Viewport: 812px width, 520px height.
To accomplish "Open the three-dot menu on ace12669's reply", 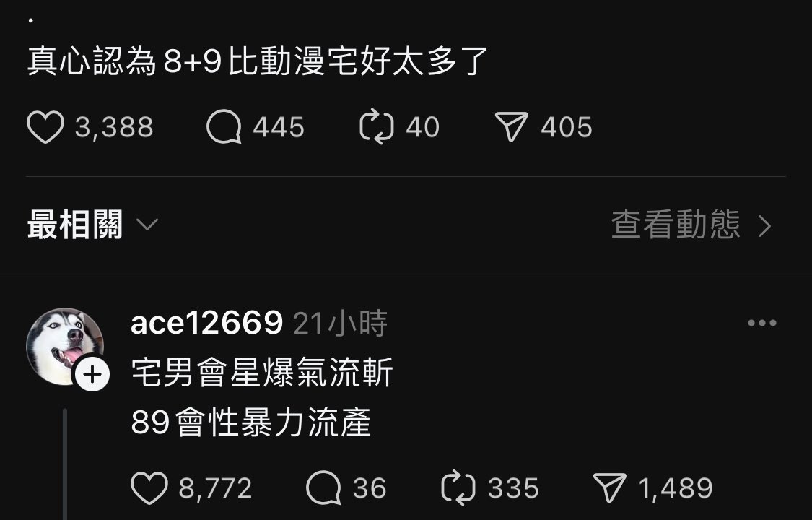I will 761,323.
